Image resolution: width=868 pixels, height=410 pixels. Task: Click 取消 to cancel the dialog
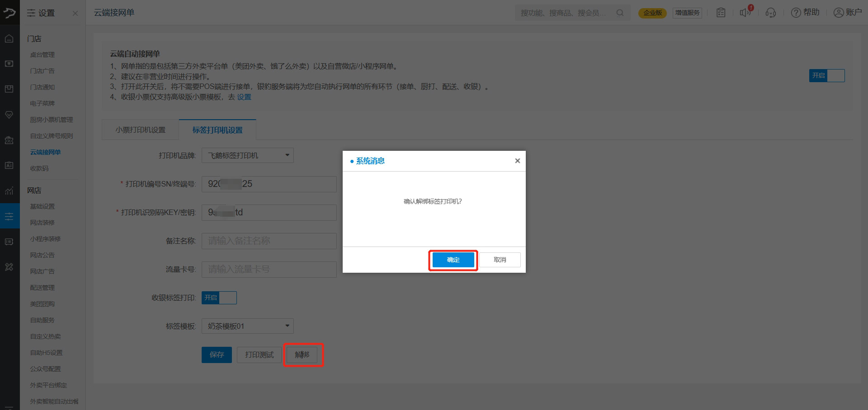(500, 260)
